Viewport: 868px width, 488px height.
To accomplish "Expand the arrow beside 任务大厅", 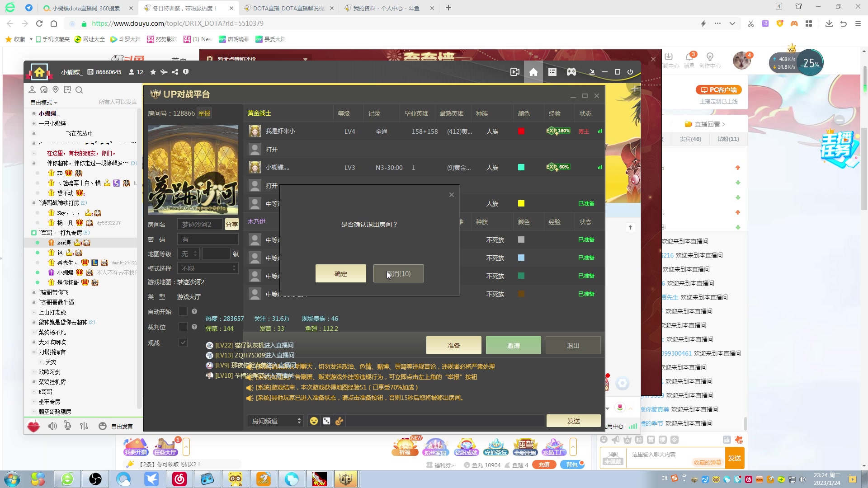I will point(186,447).
